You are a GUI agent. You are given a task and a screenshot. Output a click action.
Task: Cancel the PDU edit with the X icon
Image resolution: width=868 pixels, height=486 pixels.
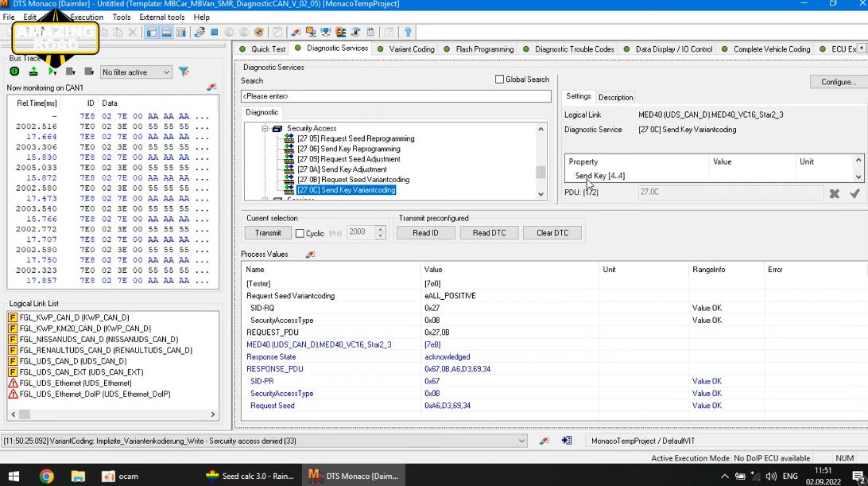(x=835, y=193)
